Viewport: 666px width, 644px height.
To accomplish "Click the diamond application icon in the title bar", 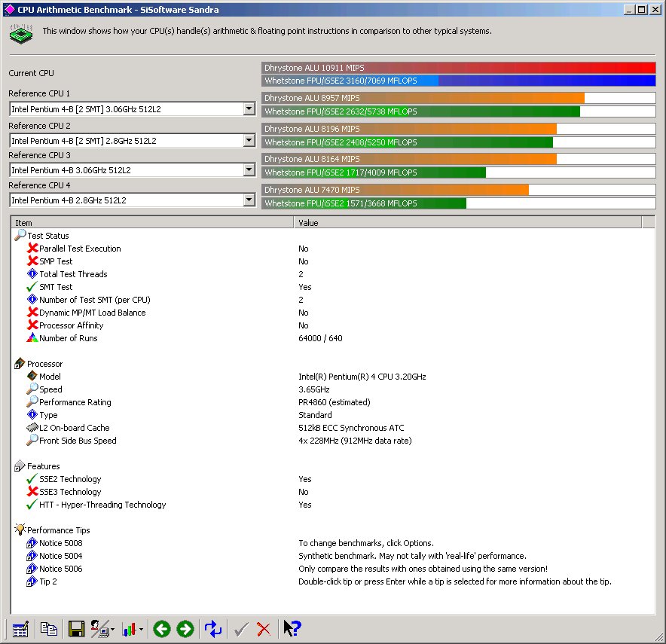I will [9, 9].
